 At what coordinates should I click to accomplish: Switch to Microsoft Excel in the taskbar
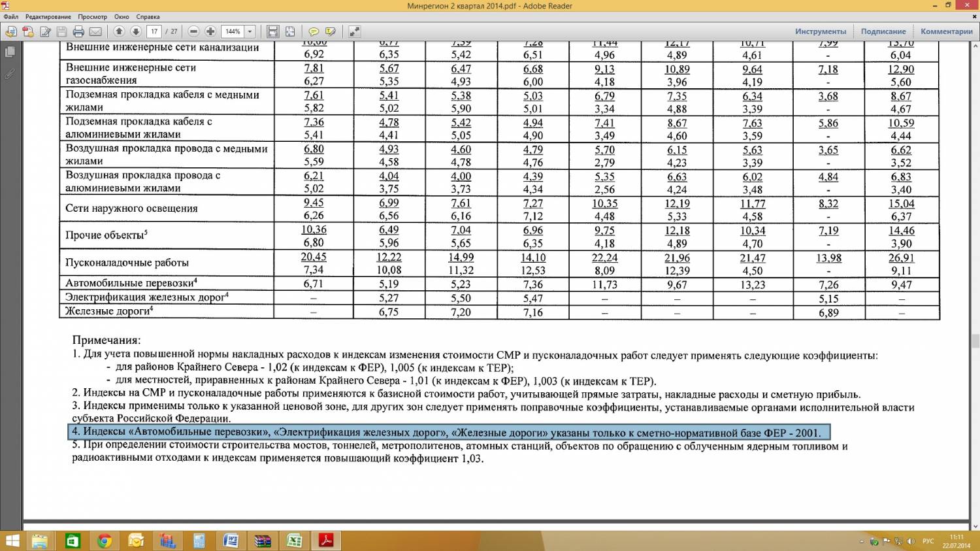[295, 541]
